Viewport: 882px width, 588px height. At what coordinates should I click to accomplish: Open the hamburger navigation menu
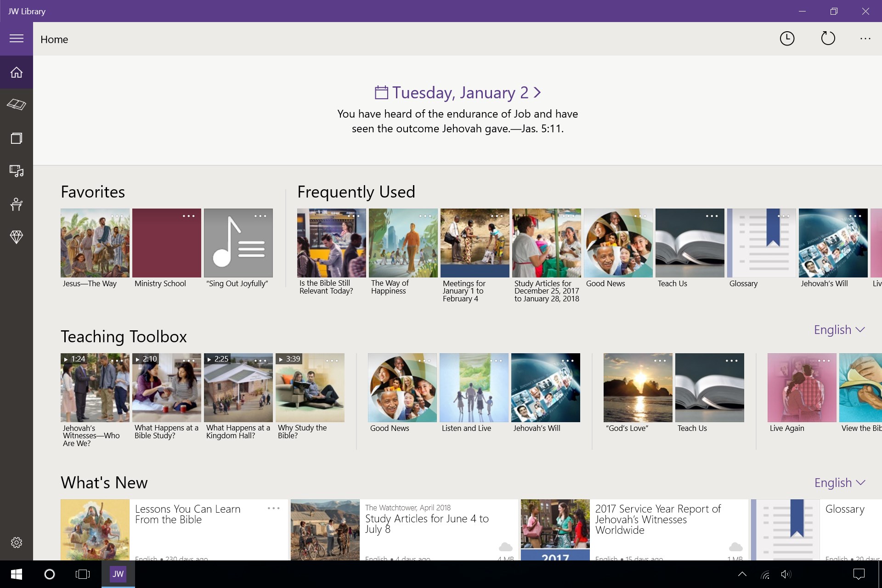click(17, 39)
